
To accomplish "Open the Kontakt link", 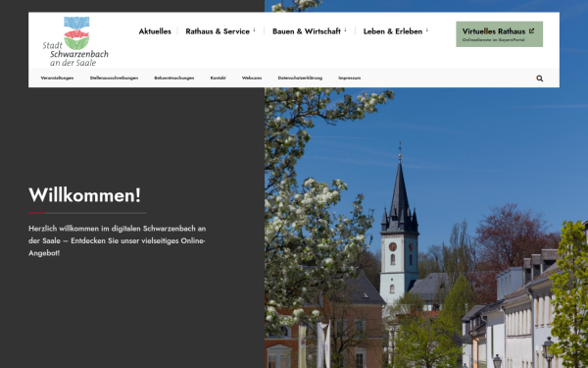I will (218, 79).
